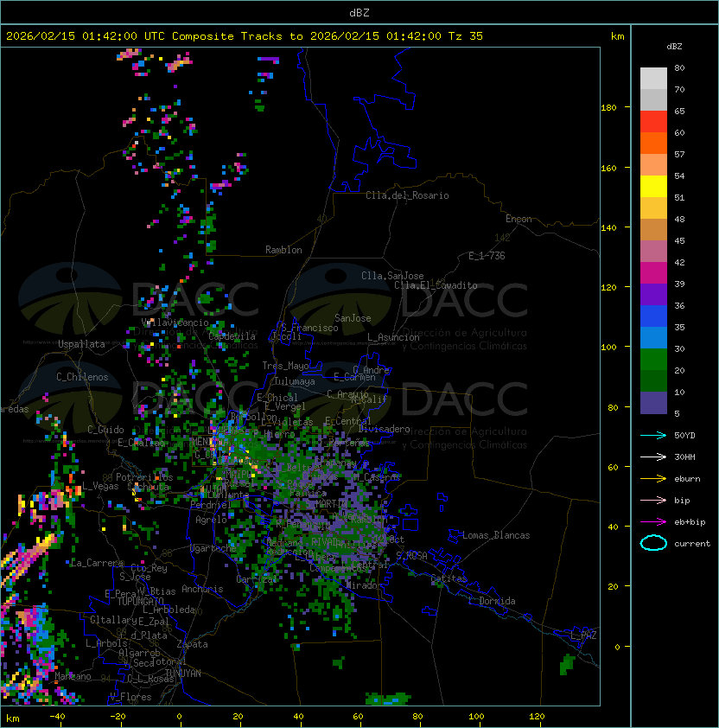
Task: Select the tan 45-48 dBZ swatch
Action: pos(653,229)
